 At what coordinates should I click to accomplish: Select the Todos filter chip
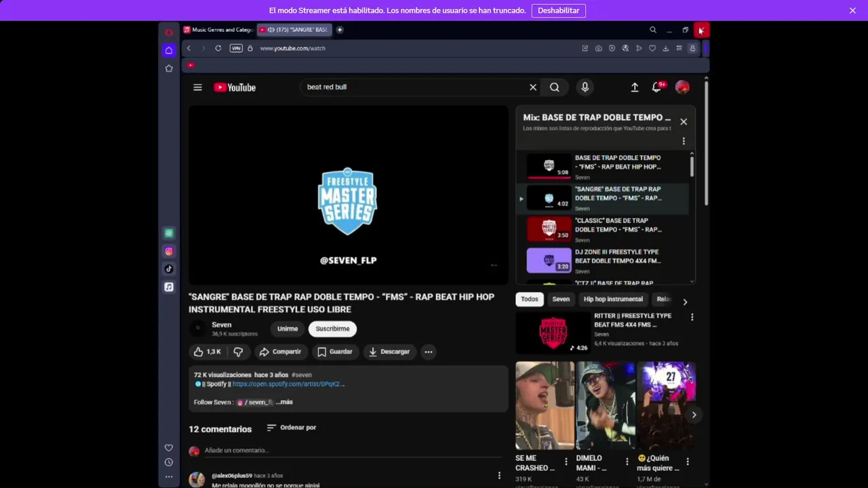click(x=530, y=299)
